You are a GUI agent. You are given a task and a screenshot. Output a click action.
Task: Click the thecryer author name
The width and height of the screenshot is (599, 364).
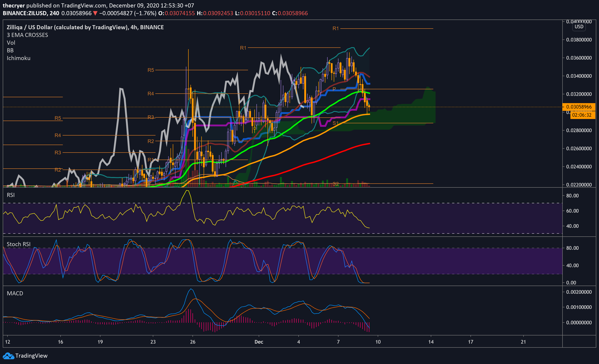point(14,5)
